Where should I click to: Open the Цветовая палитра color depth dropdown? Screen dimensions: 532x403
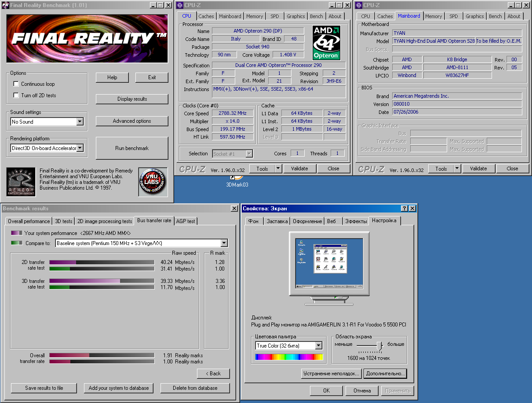[x=319, y=346]
